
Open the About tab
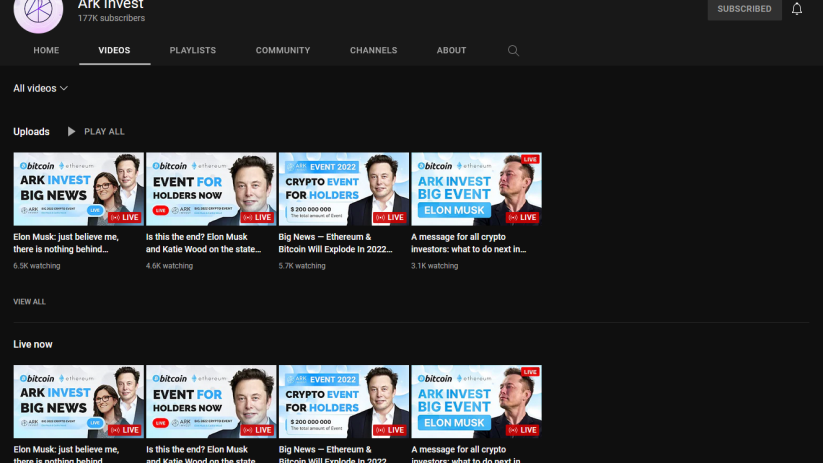click(x=451, y=50)
